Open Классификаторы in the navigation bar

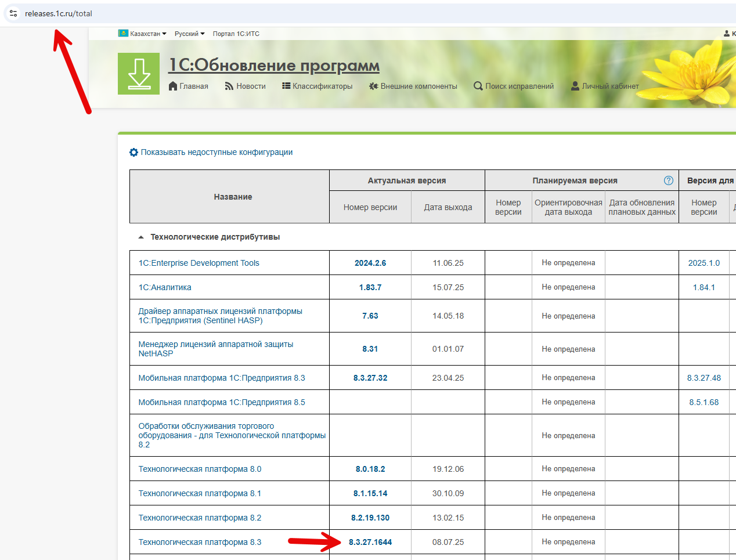[317, 86]
